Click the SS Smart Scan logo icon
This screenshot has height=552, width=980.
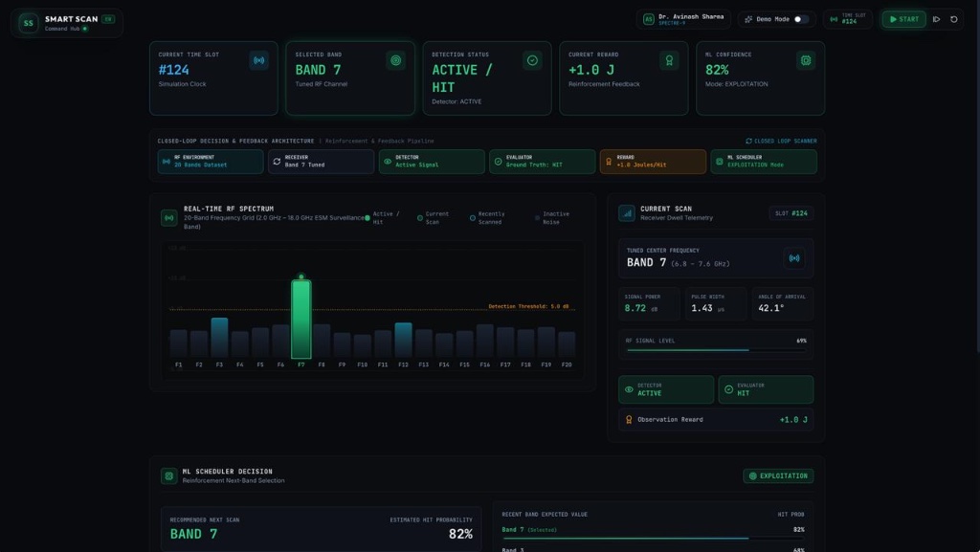pos(28,23)
